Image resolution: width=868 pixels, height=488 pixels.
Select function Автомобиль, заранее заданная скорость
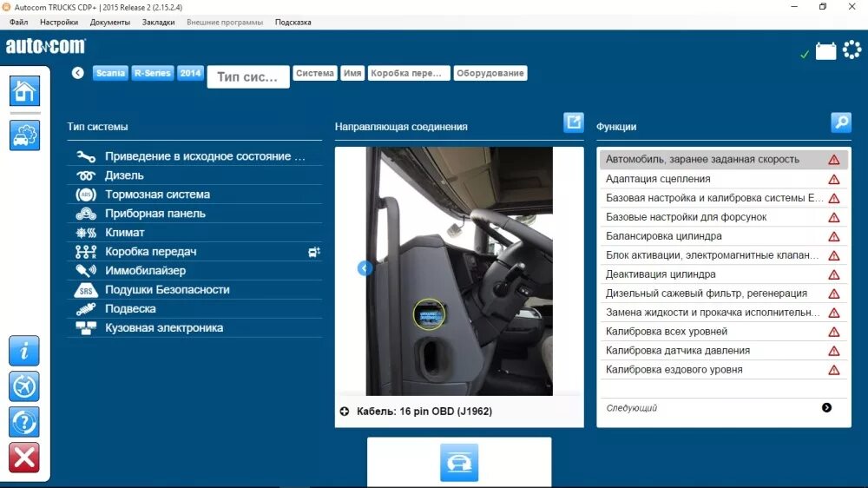pyautogui.click(x=724, y=160)
